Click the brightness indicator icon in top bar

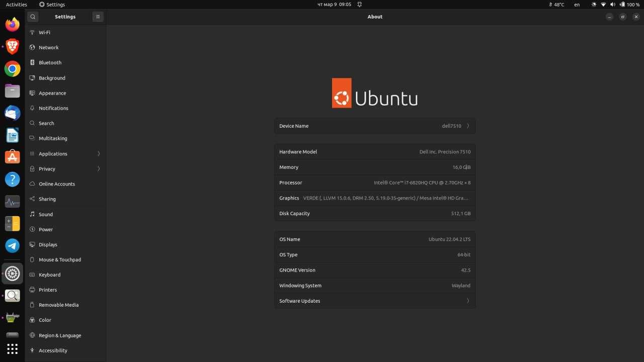tap(594, 5)
